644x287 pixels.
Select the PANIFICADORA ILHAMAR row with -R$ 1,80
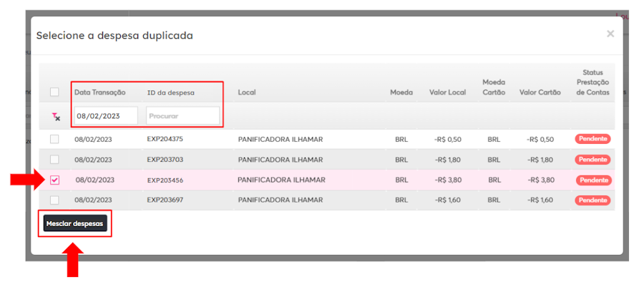(280, 160)
